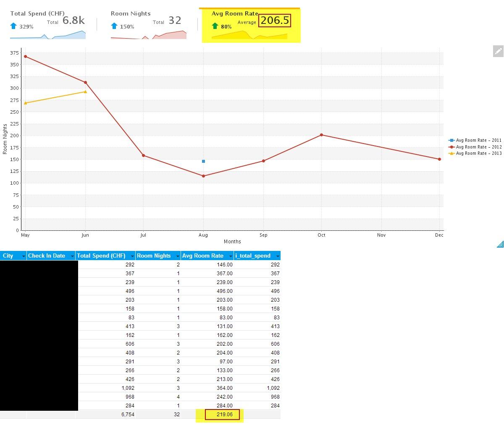The width and height of the screenshot is (504, 433).
Task: Toggle Avg Room Rate - 2012 legend entry
Action: 475,147
